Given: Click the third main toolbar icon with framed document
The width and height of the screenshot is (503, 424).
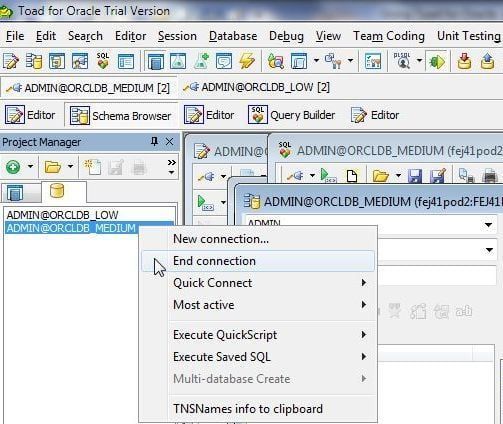Looking at the screenshot, I should (57, 61).
